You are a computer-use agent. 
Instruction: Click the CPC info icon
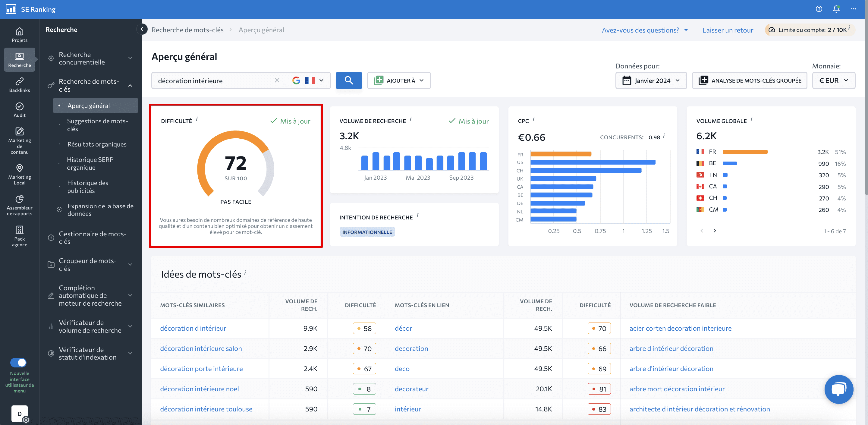click(x=533, y=119)
